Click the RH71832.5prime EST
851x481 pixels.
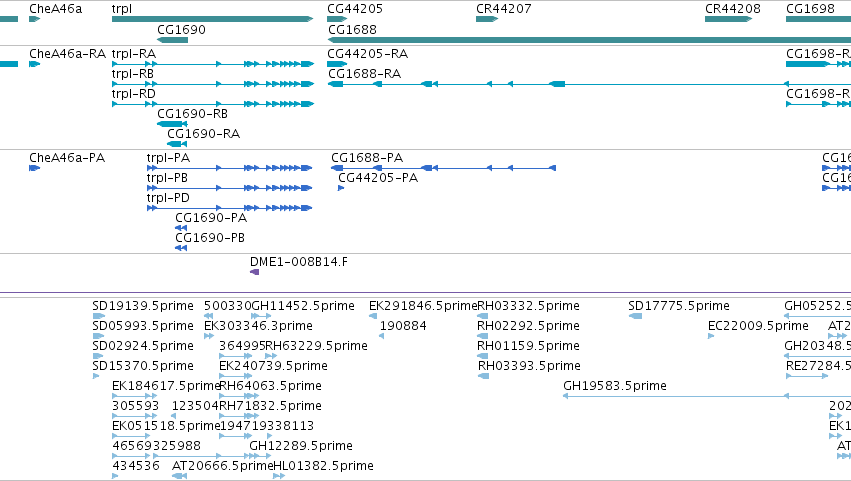(239, 416)
